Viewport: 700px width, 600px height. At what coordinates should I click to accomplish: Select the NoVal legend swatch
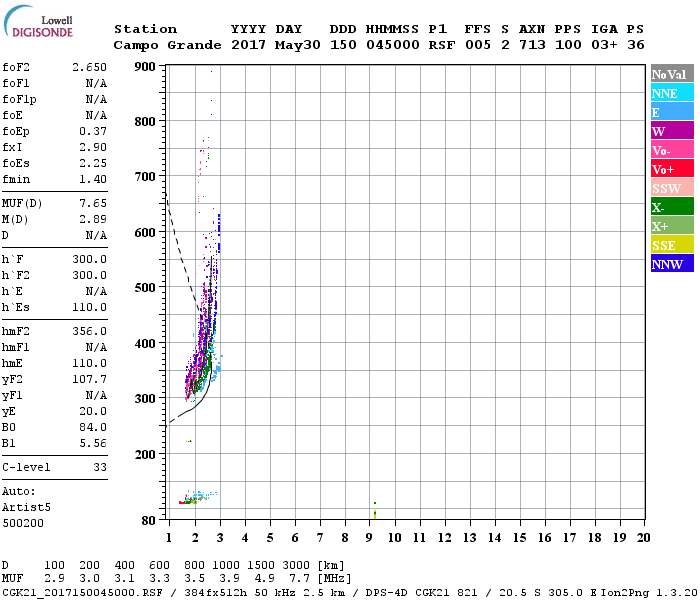click(x=672, y=74)
